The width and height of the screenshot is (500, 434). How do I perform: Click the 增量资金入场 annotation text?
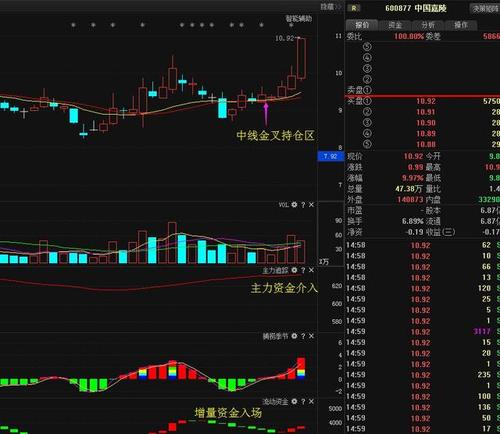228,413
